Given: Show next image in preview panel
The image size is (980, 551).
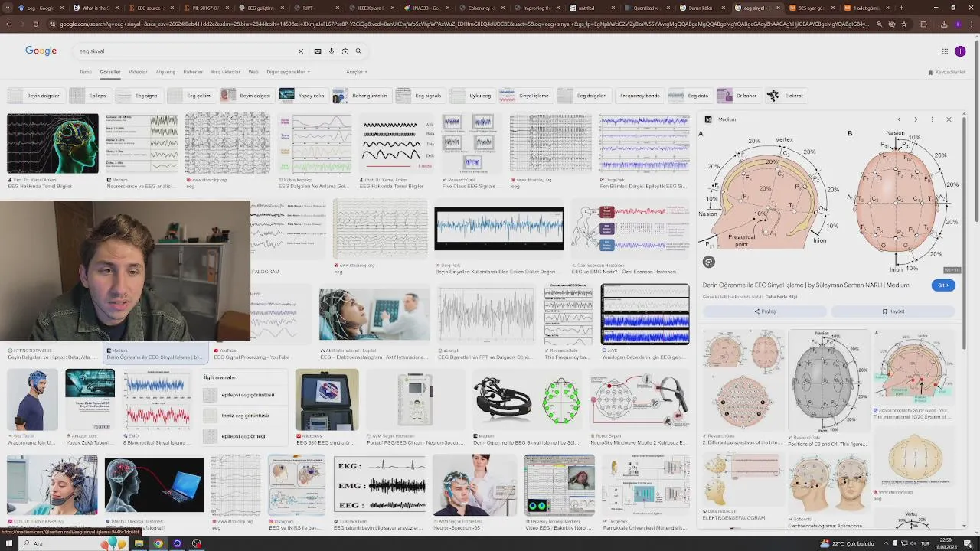Looking at the screenshot, I should point(916,119).
